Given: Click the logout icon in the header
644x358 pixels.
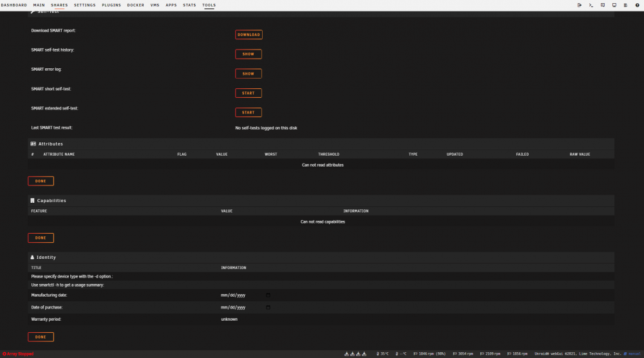Looking at the screenshot, I should (x=579, y=5).
